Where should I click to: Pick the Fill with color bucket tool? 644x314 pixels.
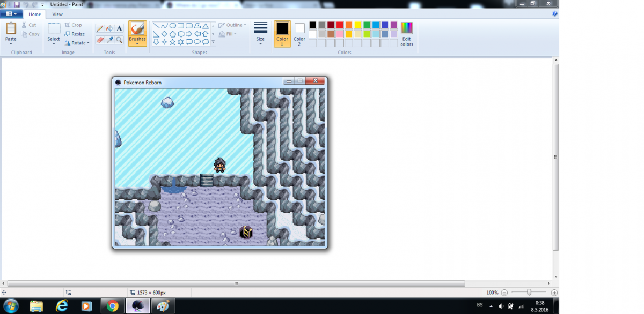[x=109, y=28]
